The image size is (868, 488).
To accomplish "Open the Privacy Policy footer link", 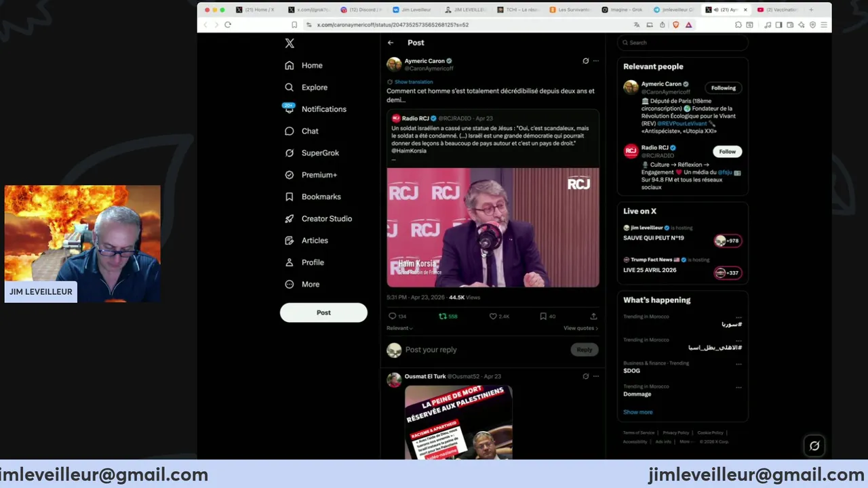I will [x=676, y=432].
